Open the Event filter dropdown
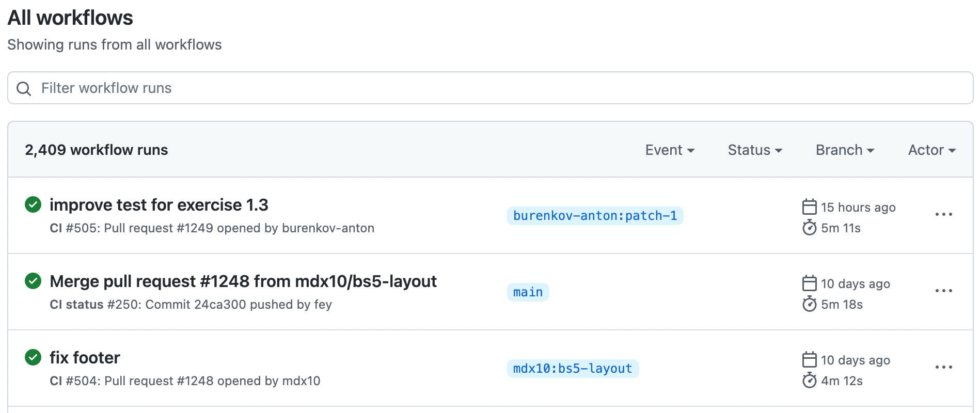This screenshot has height=413, width=980. 669,150
